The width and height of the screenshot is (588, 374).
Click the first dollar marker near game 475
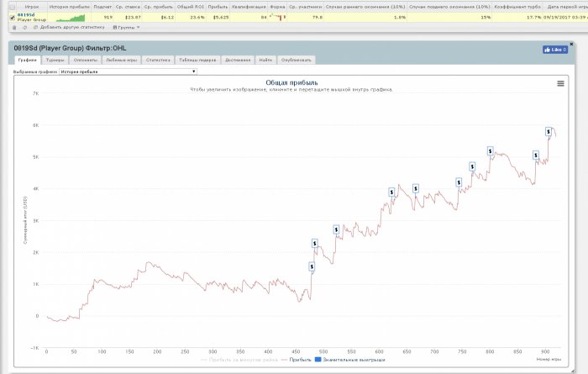(312, 266)
